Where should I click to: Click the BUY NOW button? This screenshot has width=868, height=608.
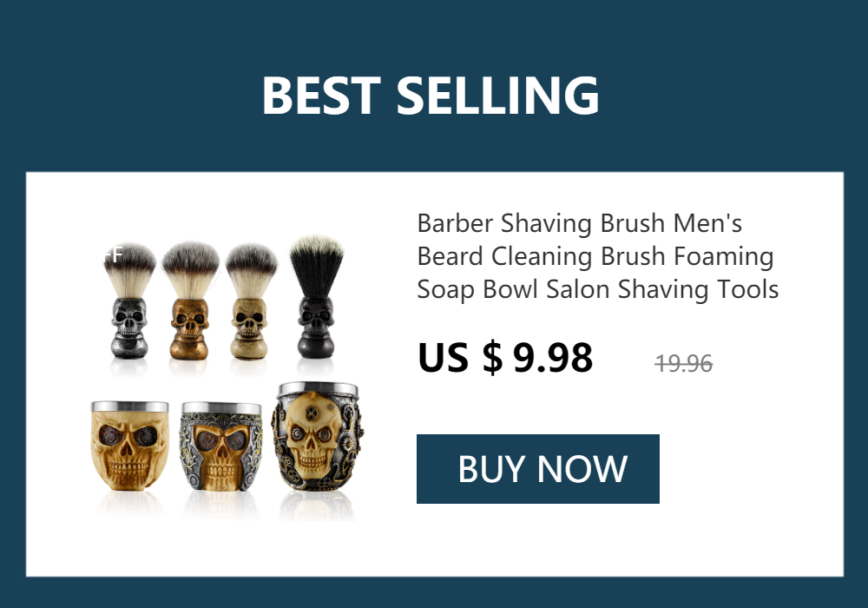[537, 469]
